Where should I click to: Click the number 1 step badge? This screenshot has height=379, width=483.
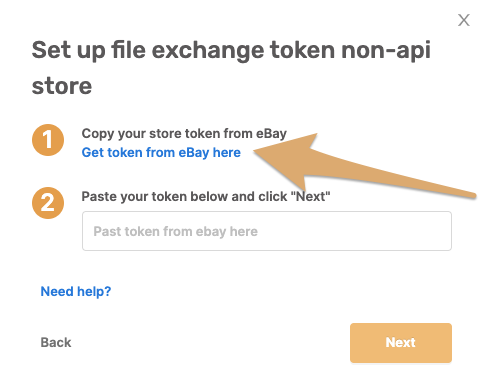tap(48, 140)
